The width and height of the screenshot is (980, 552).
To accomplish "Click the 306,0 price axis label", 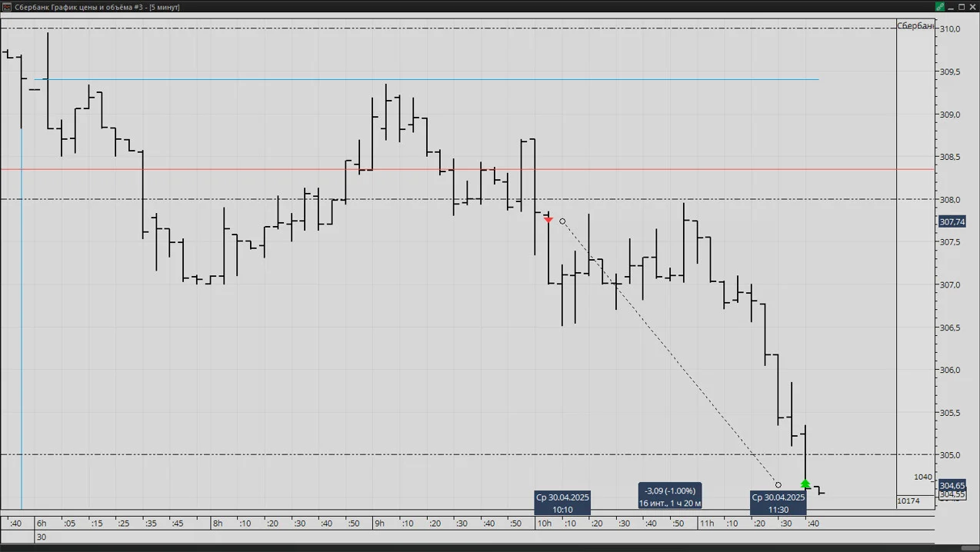I will click(950, 370).
